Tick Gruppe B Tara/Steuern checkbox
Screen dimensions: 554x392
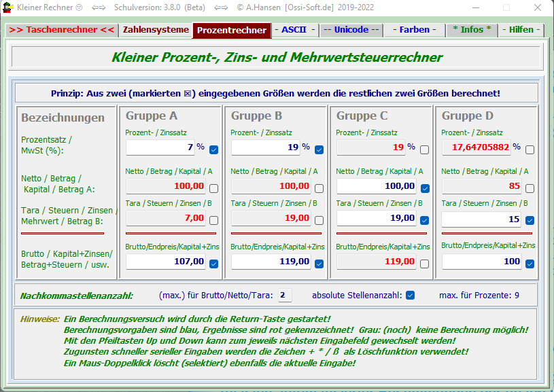pos(319,220)
